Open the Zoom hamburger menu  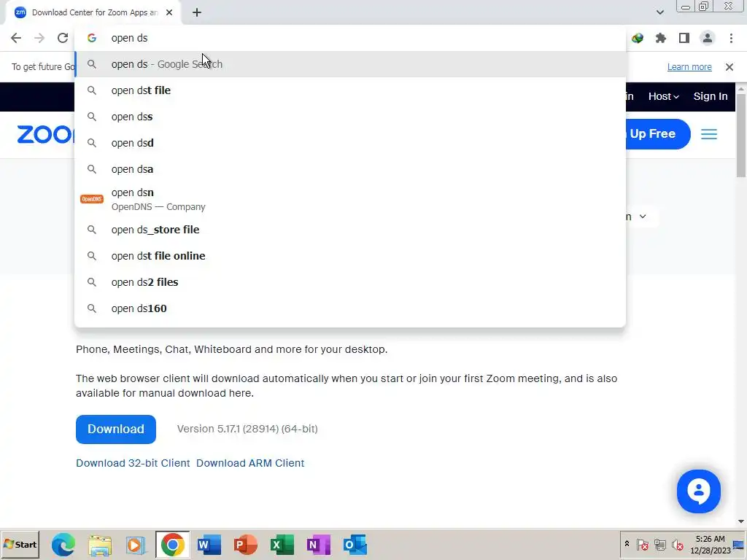[709, 134]
